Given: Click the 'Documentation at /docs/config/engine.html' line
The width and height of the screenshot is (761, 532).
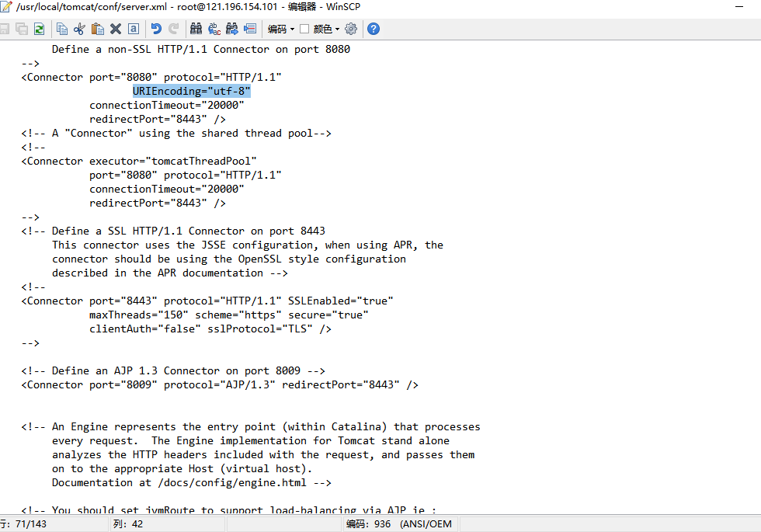Looking at the screenshot, I should 192,483.
